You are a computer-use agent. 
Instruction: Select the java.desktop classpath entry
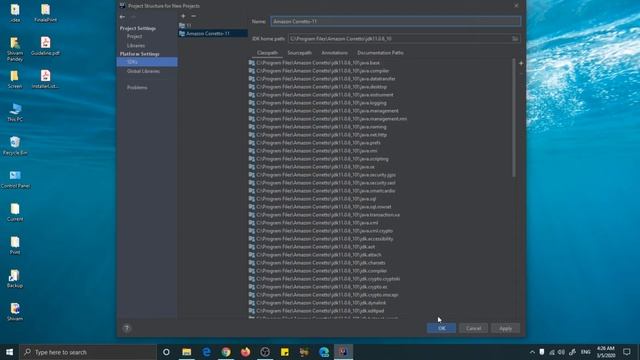pyautogui.click(x=318, y=87)
